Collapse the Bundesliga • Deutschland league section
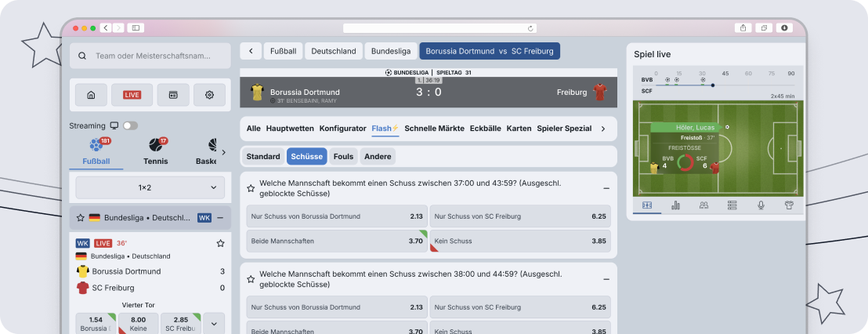 (x=220, y=218)
